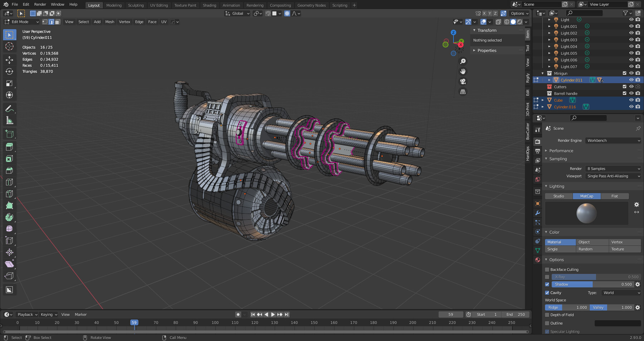Activate the Rotate tool
The height and width of the screenshot is (341, 644).
[9, 71]
